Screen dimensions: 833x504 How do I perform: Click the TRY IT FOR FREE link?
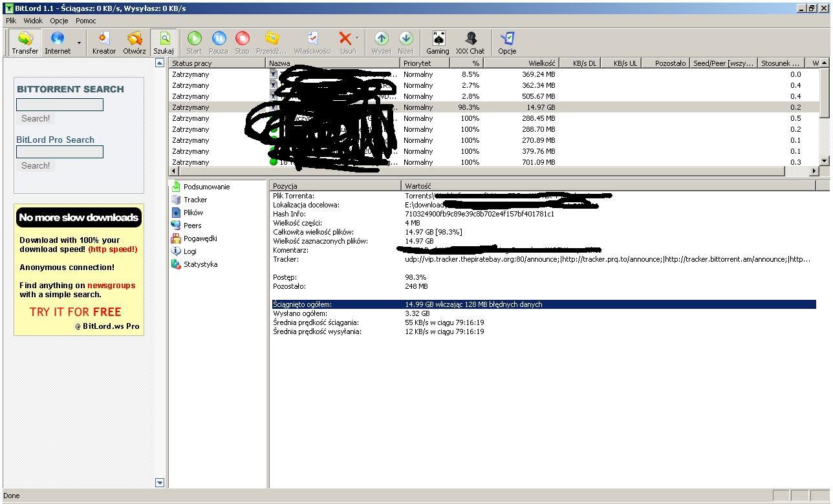pyautogui.click(x=76, y=311)
